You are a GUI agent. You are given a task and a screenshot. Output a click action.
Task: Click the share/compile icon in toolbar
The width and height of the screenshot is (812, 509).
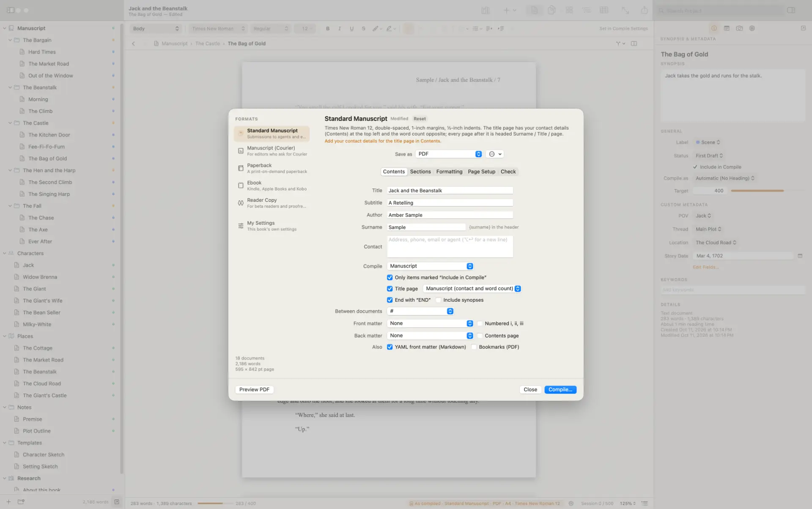tap(644, 10)
